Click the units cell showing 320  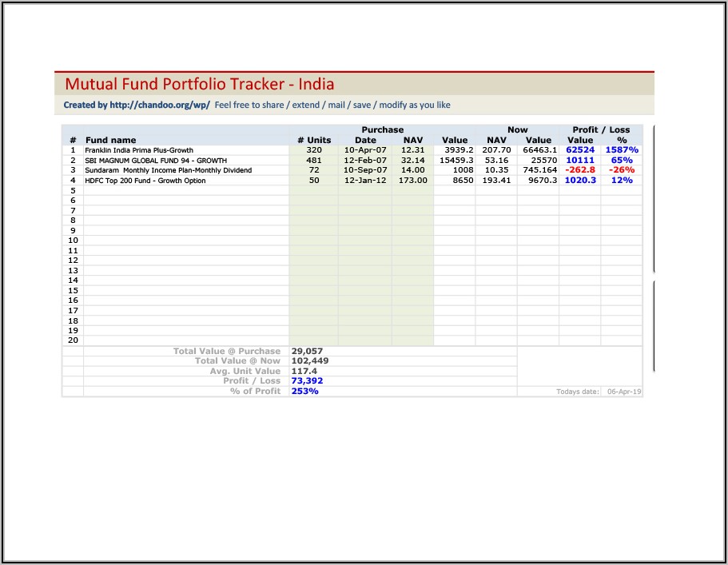click(x=313, y=150)
